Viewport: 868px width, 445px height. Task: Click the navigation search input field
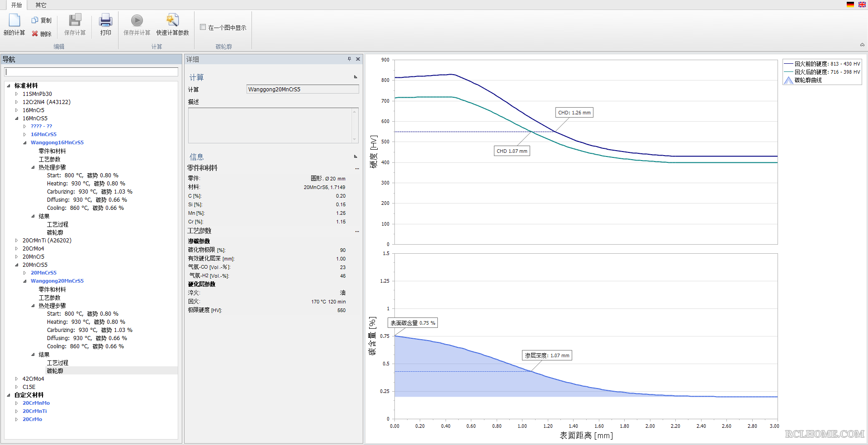tap(91, 72)
